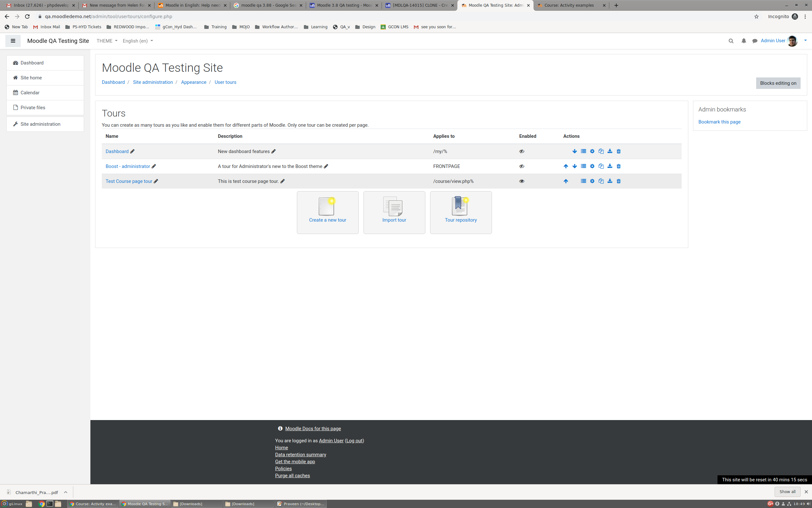The height and width of the screenshot is (508, 812).
Task: Open Private files in side navigation
Action: point(45,108)
